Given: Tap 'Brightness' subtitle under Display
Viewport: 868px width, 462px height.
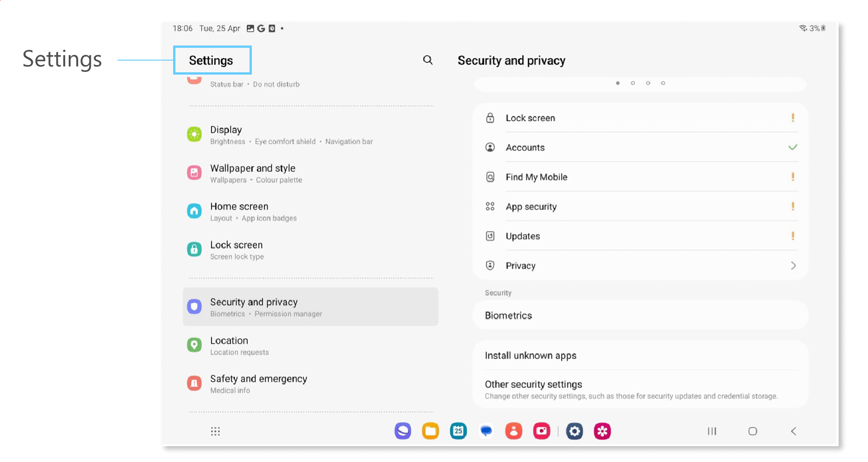Looking at the screenshot, I should [x=228, y=141].
